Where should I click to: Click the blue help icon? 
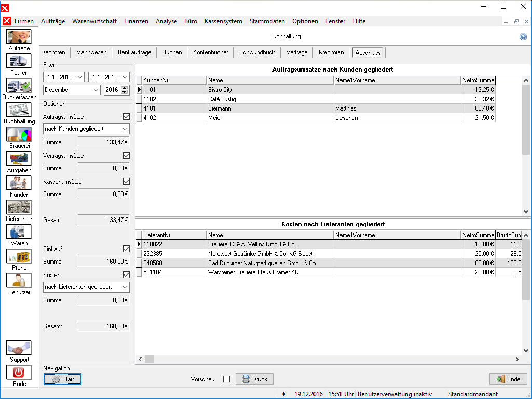pyautogui.click(x=523, y=37)
